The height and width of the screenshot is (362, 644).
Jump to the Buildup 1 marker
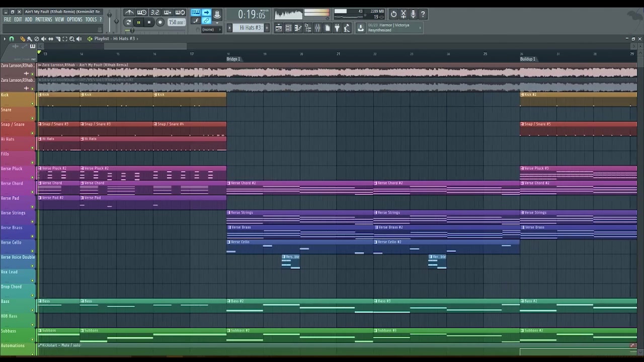(x=527, y=59)
